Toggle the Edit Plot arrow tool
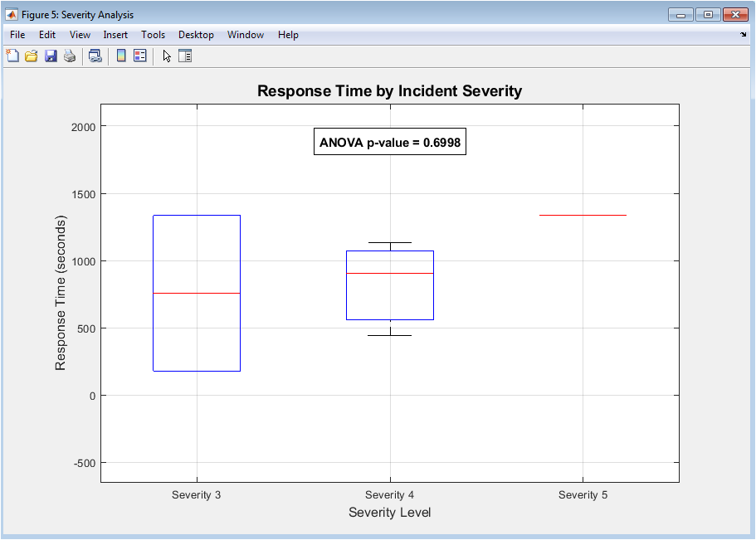This screenshot has width=756, height=540. pos(167,56)
